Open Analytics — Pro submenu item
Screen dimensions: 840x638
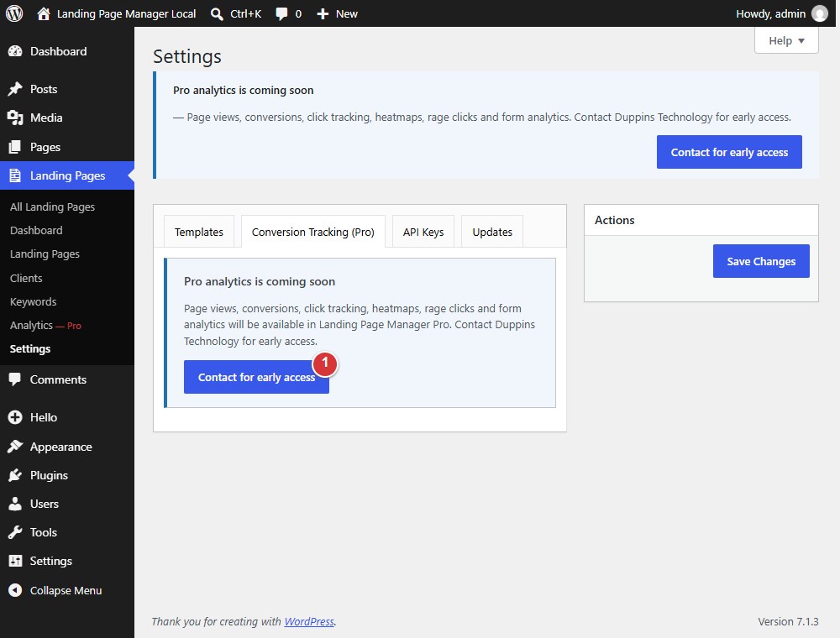click(45, 325)
